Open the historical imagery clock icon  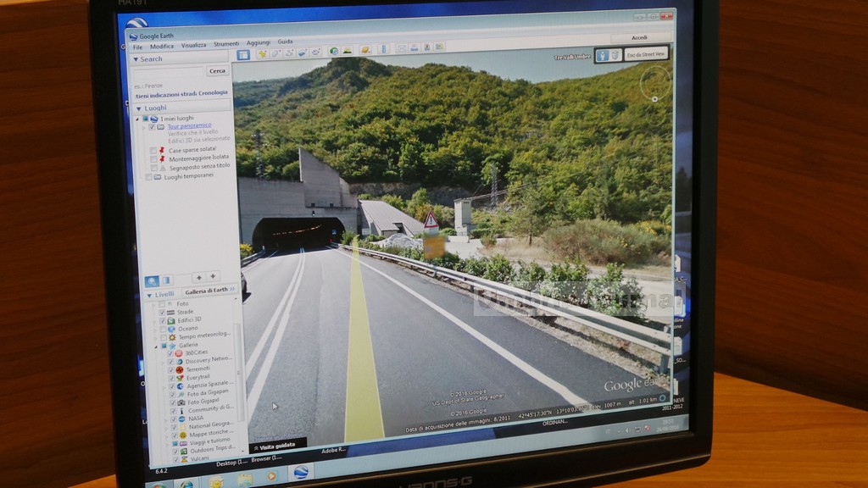pos(334,51)
